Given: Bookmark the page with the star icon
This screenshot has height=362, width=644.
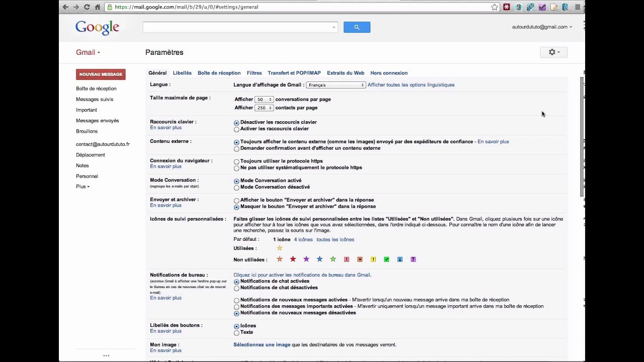Looking at the screenshot, I should point(495,7).
